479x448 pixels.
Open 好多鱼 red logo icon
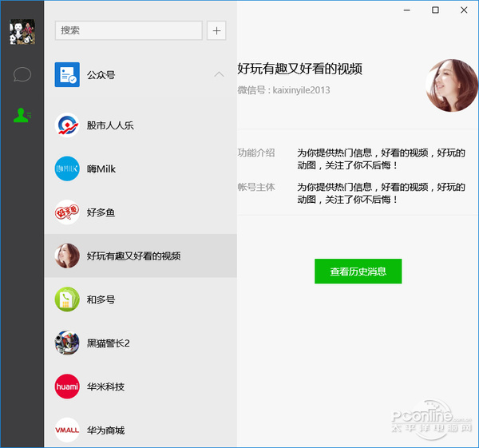pos(67,212)
